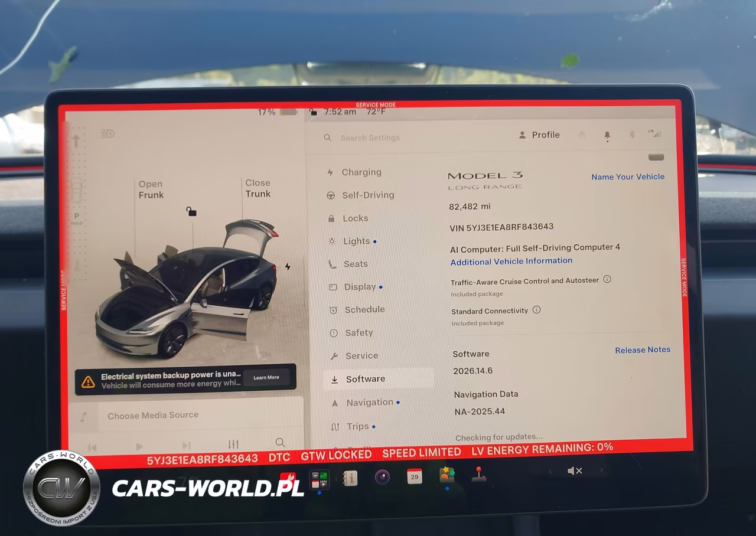Tap the notifications bell icon
756x536 pixels.
click(607, 135)
